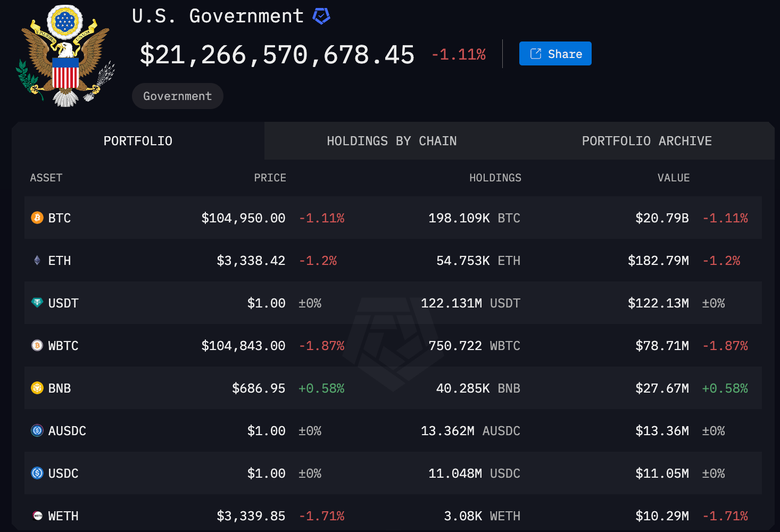Click BNB price $686.95
This screenshot has height=532, width=780.
259,388
